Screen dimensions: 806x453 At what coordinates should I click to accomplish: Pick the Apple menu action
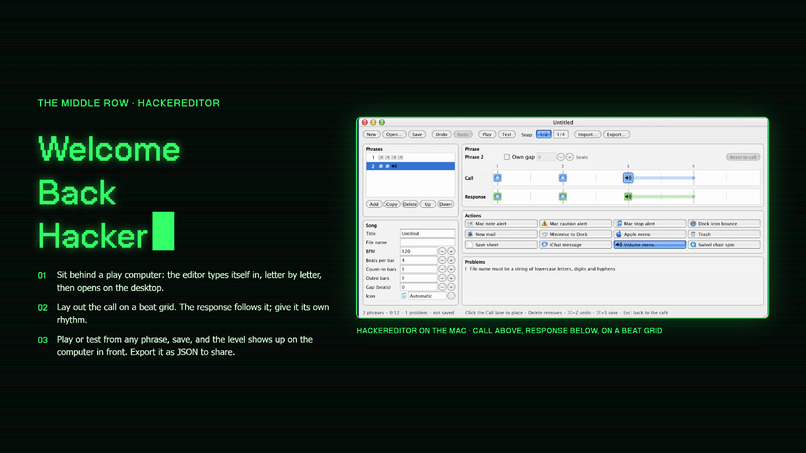[650, 234]
